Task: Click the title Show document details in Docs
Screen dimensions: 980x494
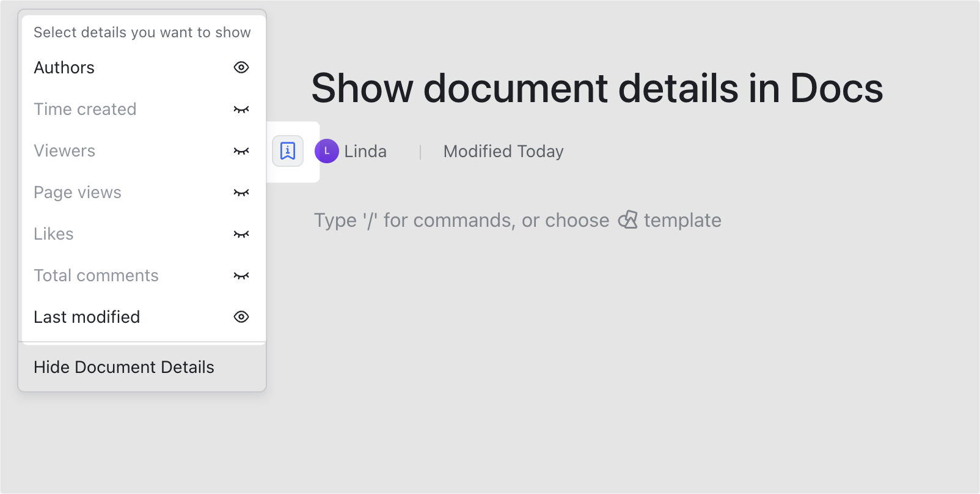Action: click(597, 88)
